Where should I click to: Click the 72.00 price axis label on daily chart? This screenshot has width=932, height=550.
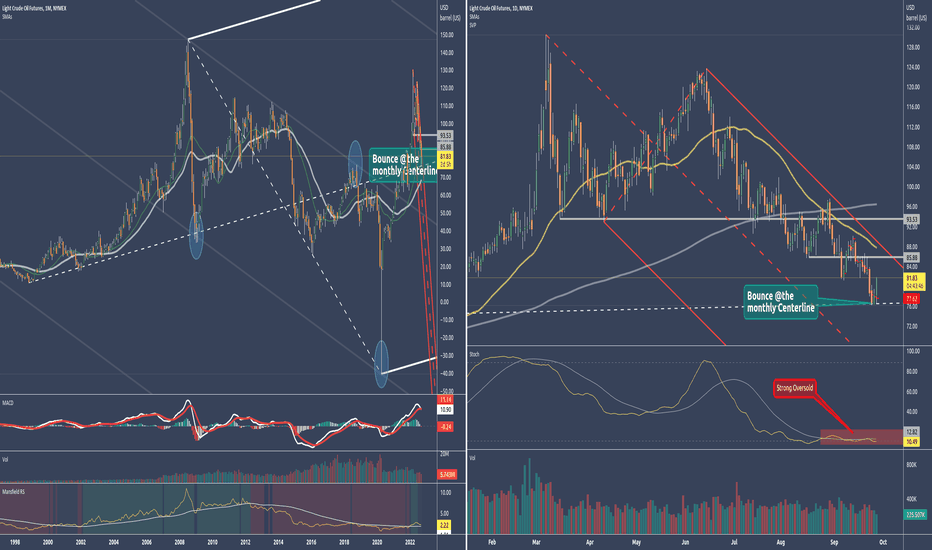point(912,326)
